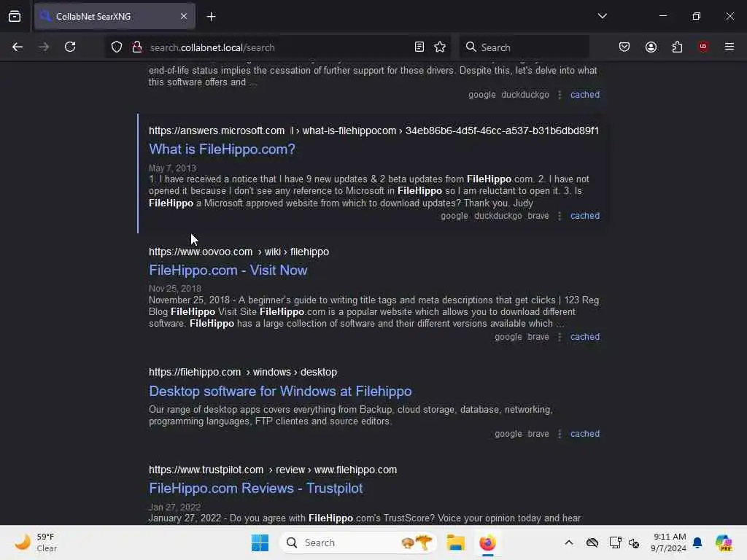Open cached link for the oovoo.com result
The width and height of the screenshot is (747, 560).
pos(585,337)
